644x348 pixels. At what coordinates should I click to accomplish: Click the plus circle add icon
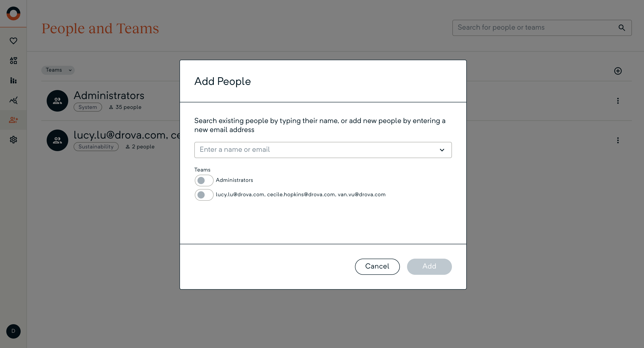pos(618,71)
